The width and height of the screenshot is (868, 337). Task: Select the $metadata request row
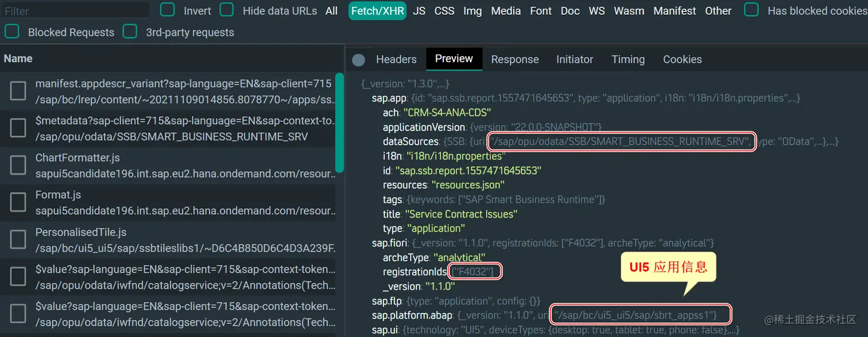click(168, 129)
